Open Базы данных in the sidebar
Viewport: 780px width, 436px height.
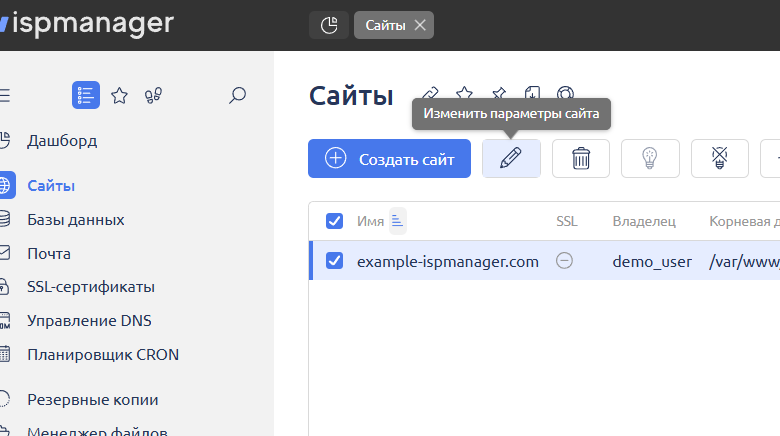coord(76,219)
